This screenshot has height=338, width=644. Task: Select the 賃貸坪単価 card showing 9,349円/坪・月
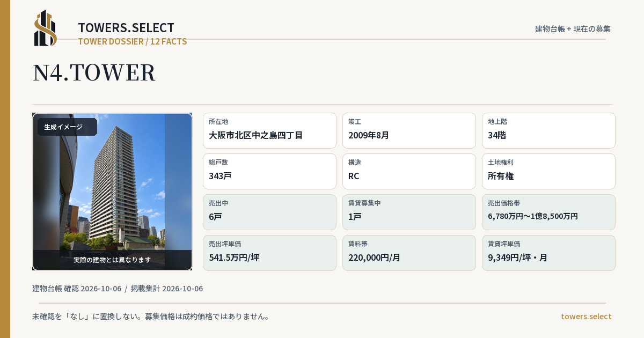548,253
